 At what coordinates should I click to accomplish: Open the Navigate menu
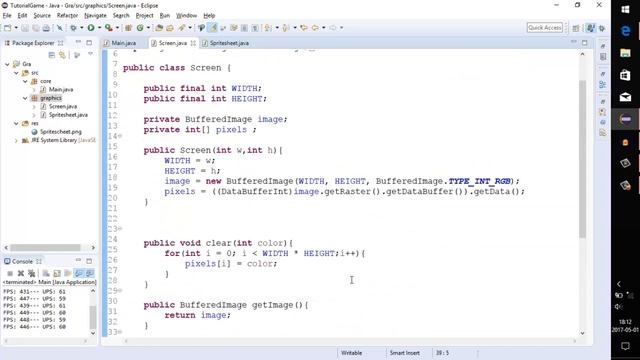(95, 16)
